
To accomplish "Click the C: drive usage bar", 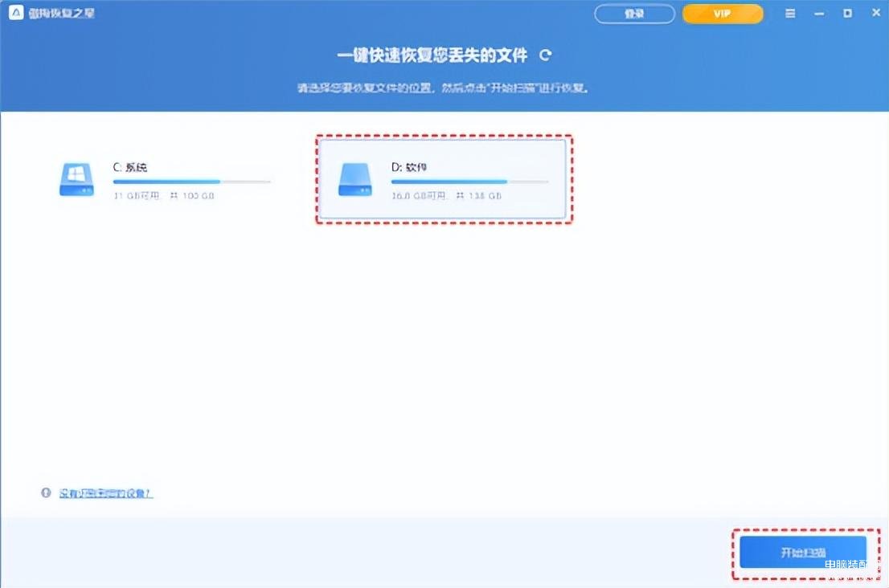I will coord(191,182).
